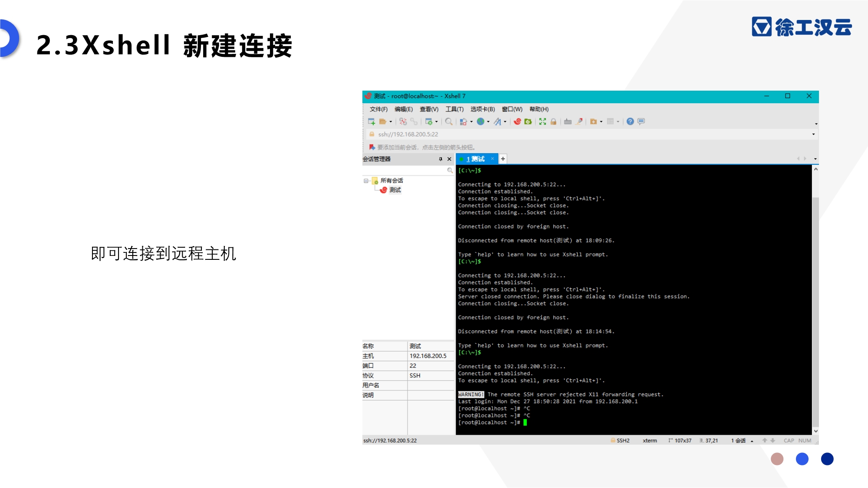
Task: Click status bar down arrow icon
Action: point(773,440)
